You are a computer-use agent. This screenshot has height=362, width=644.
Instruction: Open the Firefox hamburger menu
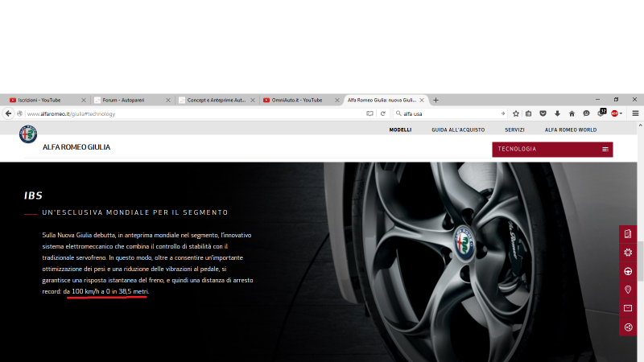click(x=635, y=113)
